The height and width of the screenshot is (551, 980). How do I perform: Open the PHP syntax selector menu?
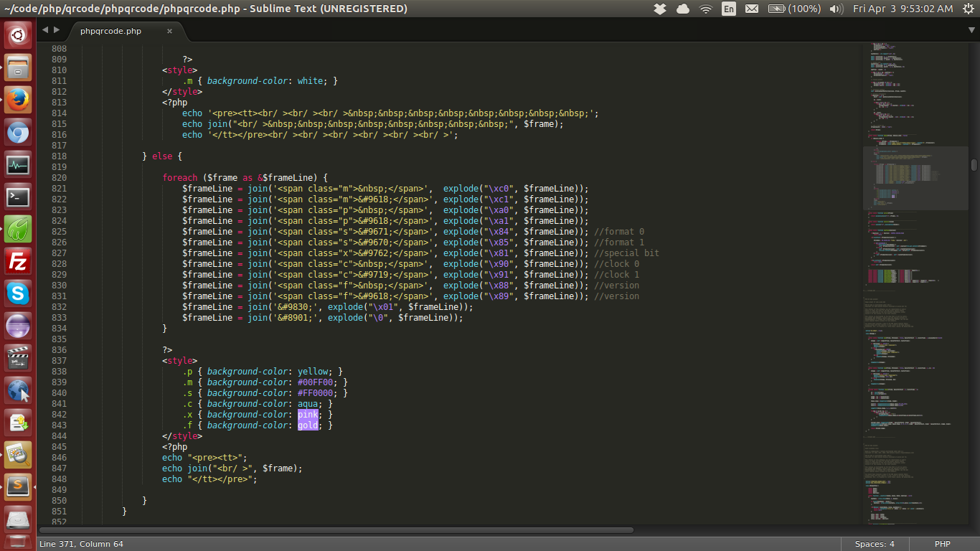click(942, 543)
